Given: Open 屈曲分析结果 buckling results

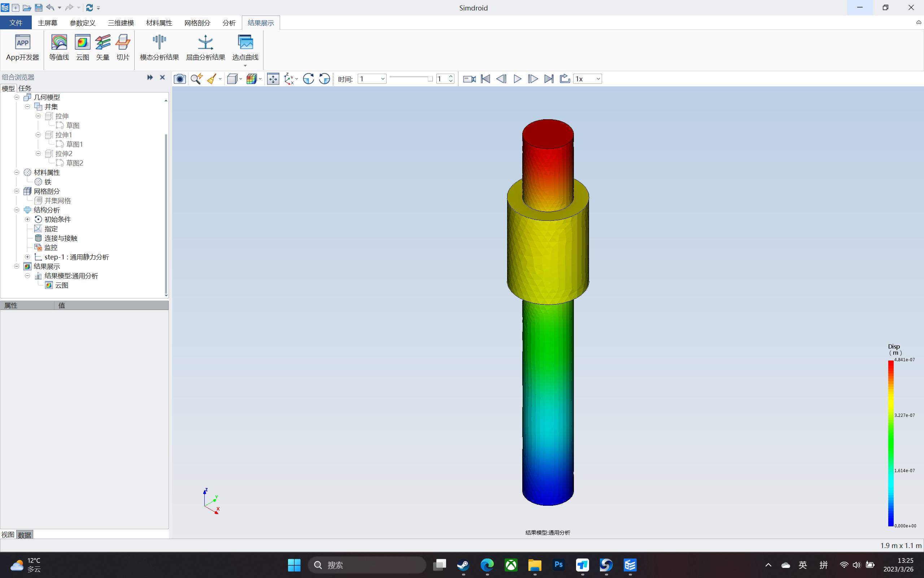Looking at the screenshot, I should 205,47.
